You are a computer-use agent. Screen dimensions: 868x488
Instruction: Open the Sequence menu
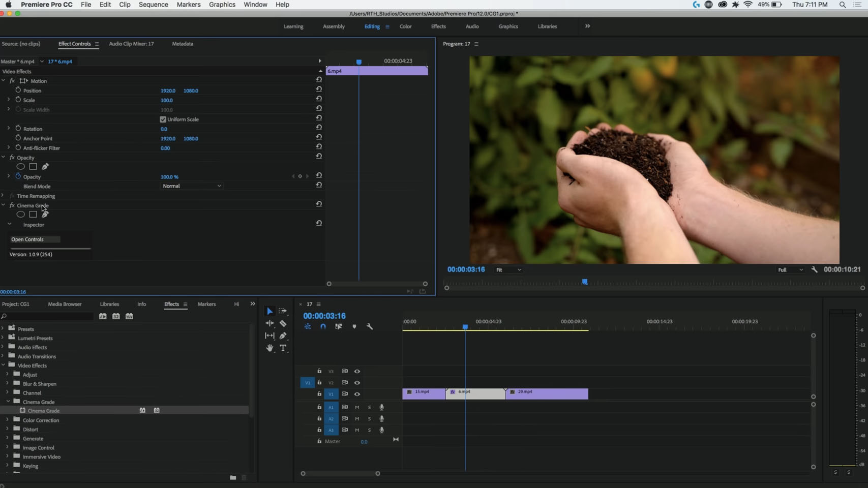pyautogui.click(x=153, y=5)
